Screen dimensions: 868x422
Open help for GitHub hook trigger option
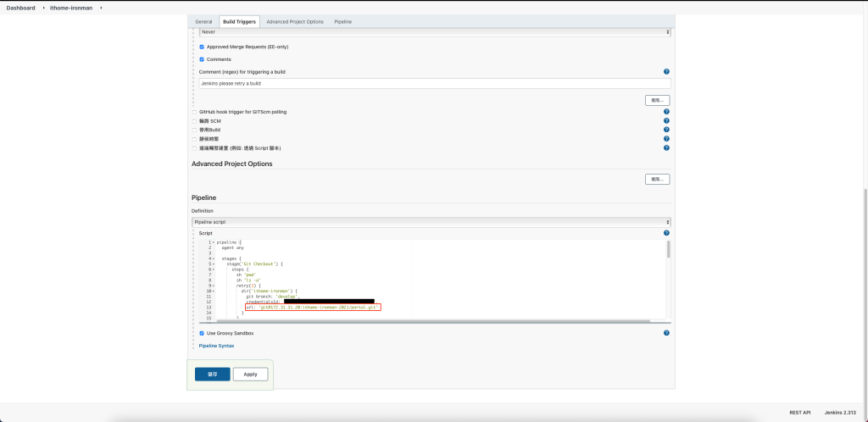pyautogui.click(x=666, y=112)
